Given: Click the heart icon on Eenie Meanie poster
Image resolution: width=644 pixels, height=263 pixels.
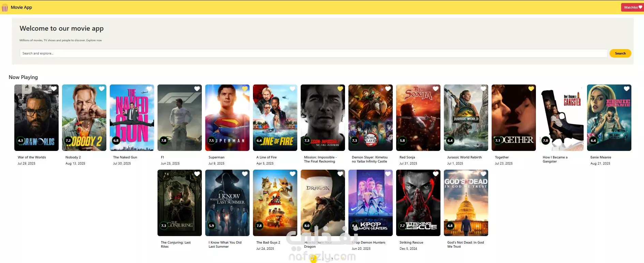Looking at the screenshot, I should 627,89.
